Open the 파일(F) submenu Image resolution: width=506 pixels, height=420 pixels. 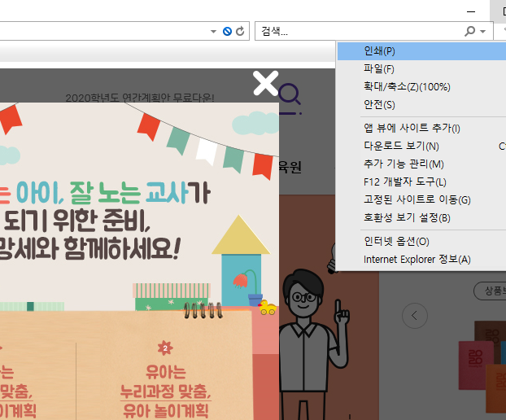point(421,68)
